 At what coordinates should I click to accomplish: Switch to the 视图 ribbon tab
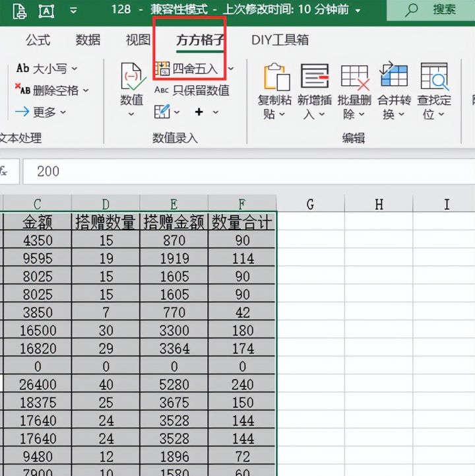coord(138,40)
